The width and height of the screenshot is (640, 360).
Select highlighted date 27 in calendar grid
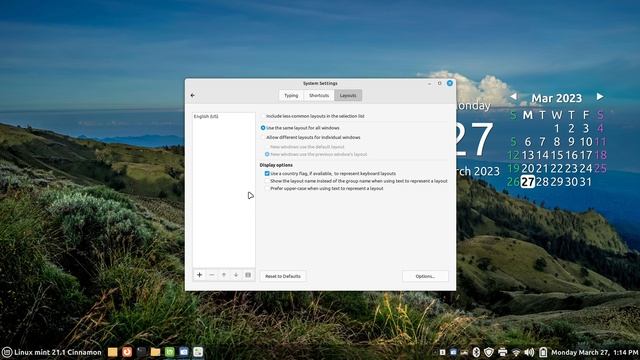528,182
